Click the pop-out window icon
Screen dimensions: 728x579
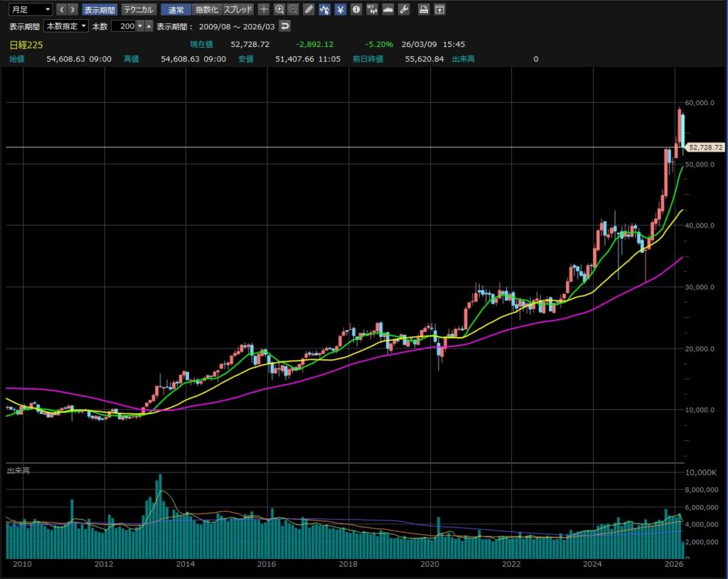pos(440,9)
